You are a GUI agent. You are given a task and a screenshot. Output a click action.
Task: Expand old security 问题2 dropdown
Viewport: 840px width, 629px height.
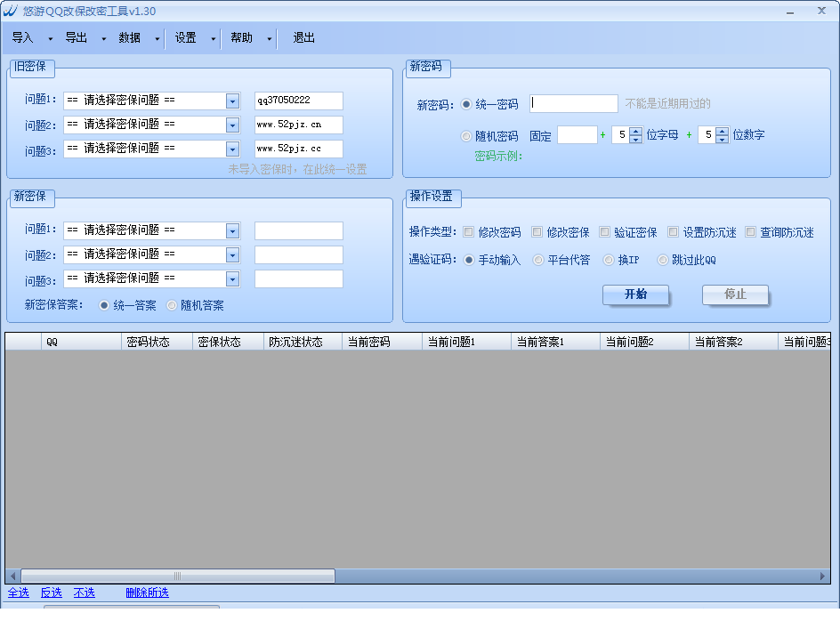tap(232, 125)
